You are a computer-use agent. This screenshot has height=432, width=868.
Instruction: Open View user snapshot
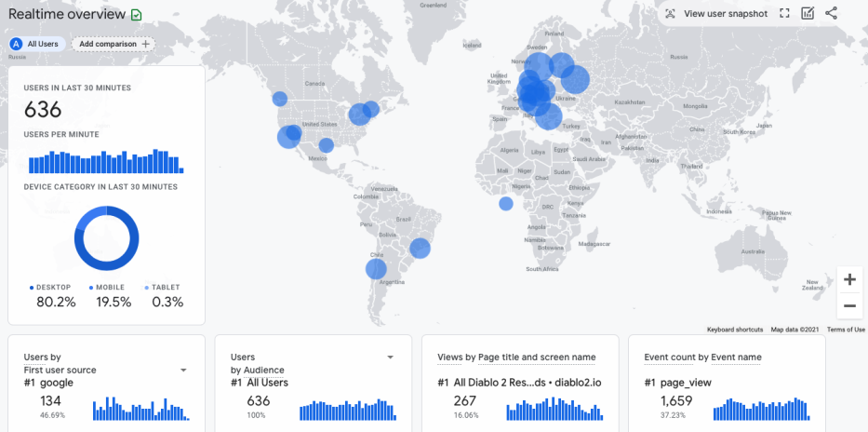pyautogui.click(x=716, y=14)
